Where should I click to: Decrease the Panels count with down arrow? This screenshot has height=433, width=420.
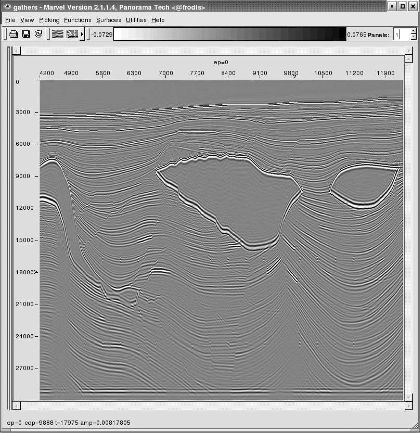pyautogui.click(x=413, y=37)
